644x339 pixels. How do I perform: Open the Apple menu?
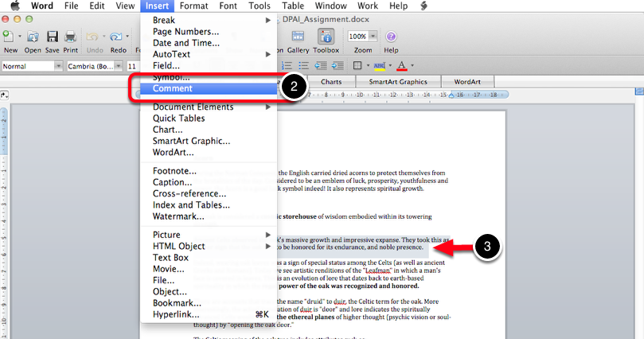(x=15, y=6)
